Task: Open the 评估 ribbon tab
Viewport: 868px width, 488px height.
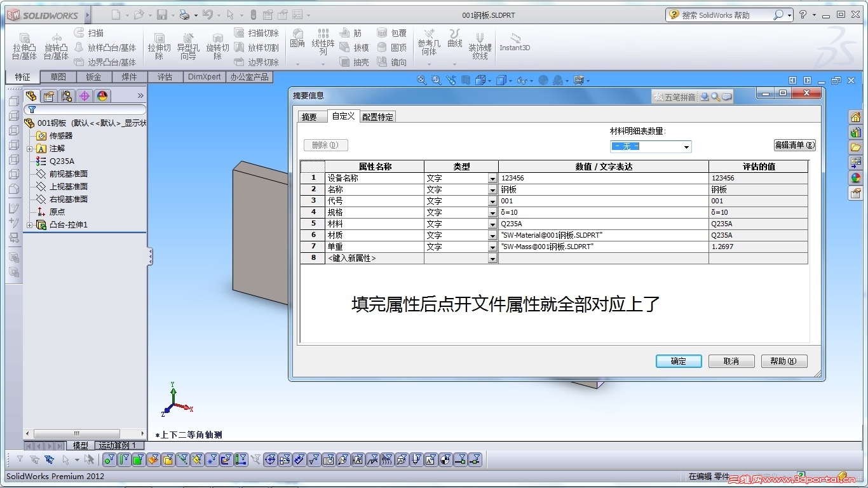Action: pos(165,77)
